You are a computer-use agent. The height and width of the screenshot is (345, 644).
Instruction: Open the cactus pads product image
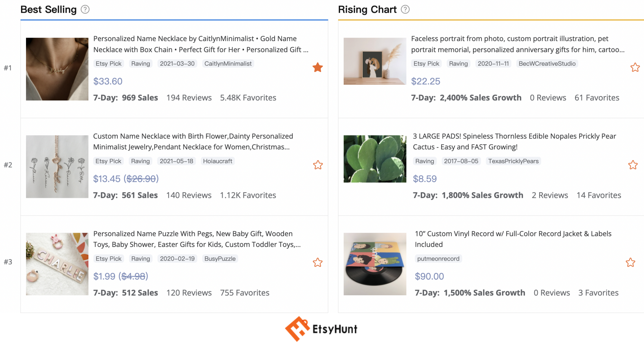pyautogui.click(x=375, y=159)
